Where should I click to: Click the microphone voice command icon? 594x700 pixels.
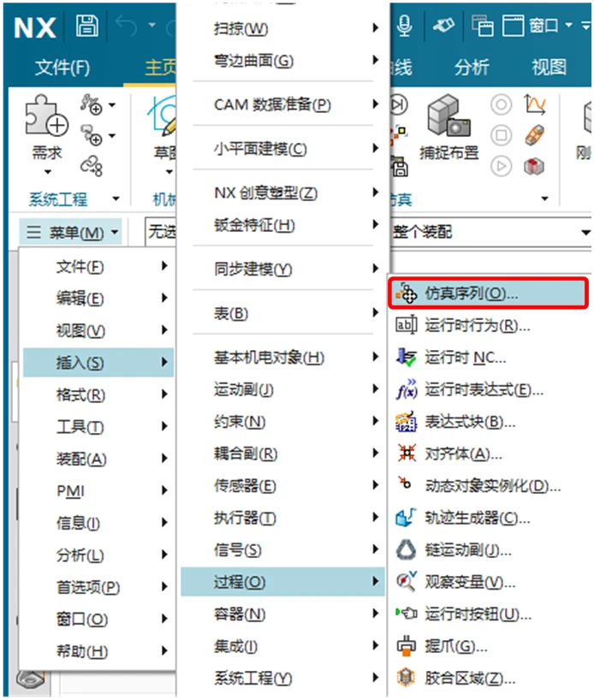[x=405, y=26]
